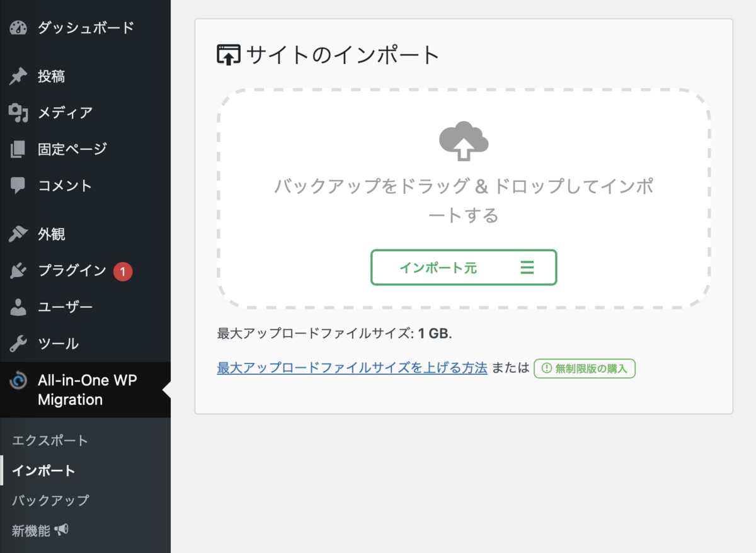The height and width of the screenshot is (553, 756).
Task: Click the 無制限版の購入 button
Action: [585, 368]
